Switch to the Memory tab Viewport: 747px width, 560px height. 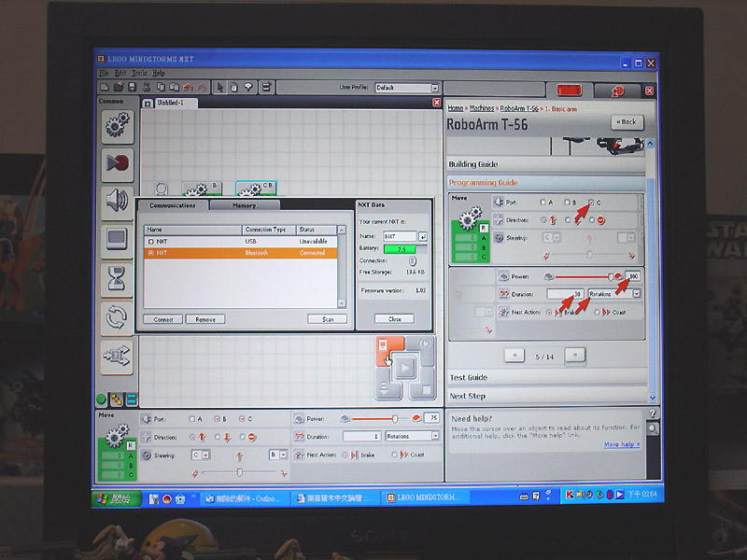(x=245, y=205)
